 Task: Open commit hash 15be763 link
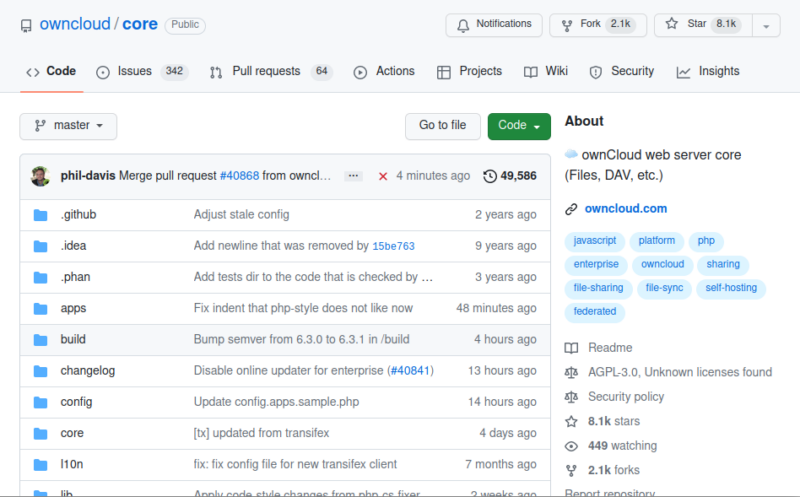click(393, 246)
